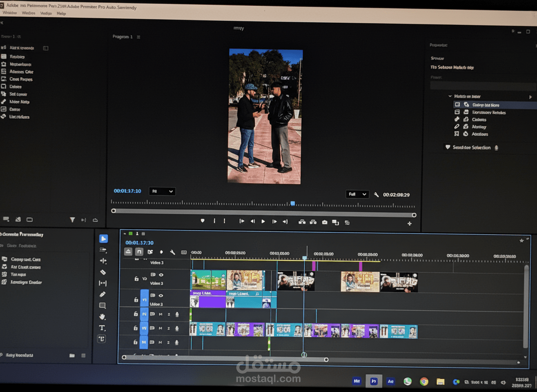Toggle the lock on the upper video track
Image resolution: width=537 pixels, height=392 pixels.
[137, 279]
